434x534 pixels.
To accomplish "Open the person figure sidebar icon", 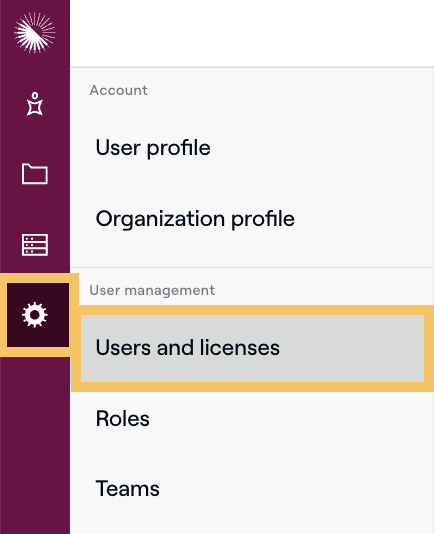I will coord(35,104).
